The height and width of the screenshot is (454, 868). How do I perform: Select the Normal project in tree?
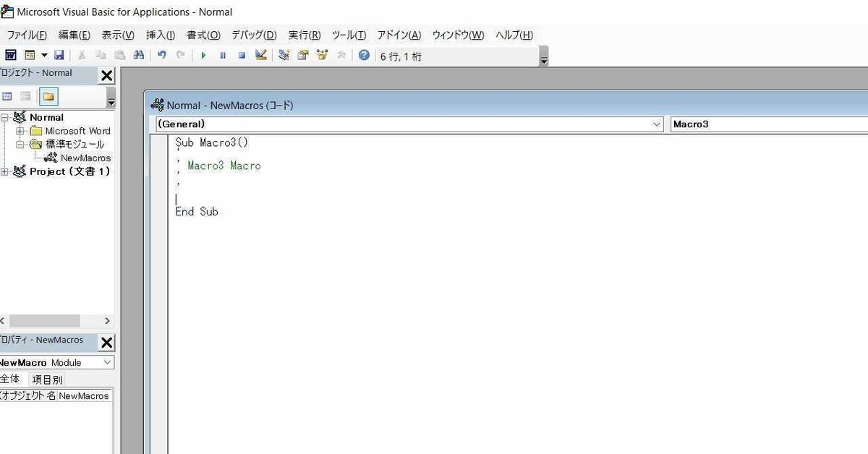point(46,117)
